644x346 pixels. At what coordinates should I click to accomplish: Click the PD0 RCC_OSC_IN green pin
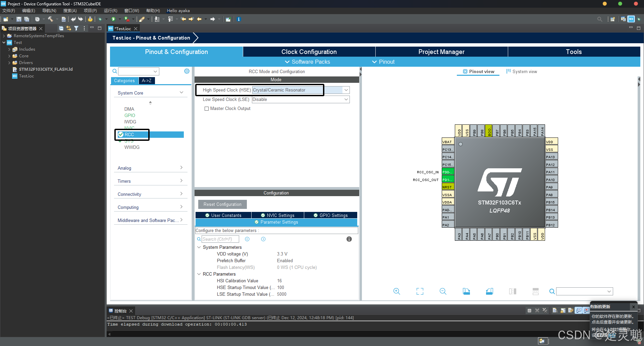tap(448, 172)
